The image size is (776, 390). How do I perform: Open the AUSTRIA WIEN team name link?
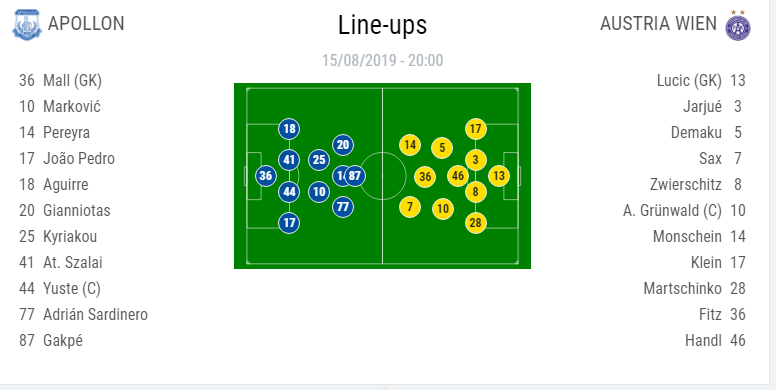658,24
